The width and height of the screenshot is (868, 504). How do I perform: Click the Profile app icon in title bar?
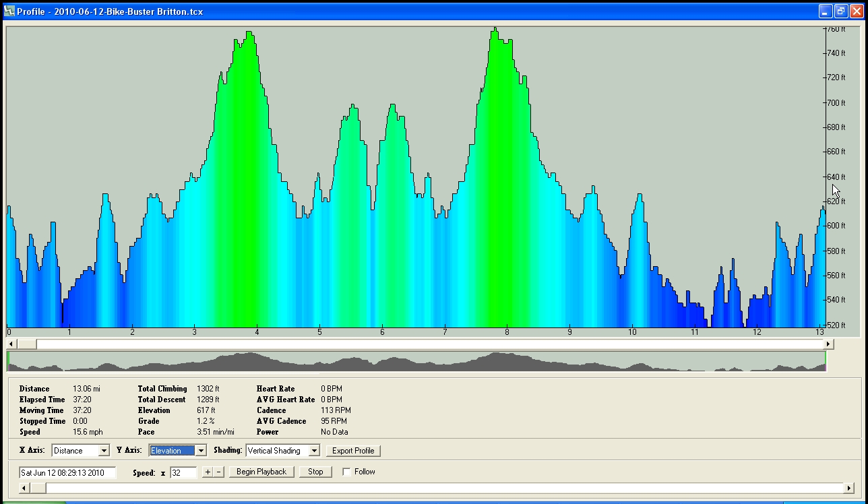[x=9, y=11]
